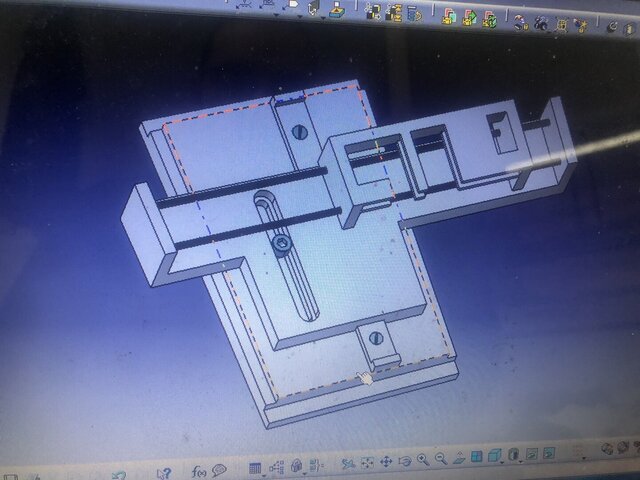Click the Zoom Out magnifier
The width and height of the screenshot is (640, 480).
(x=441, y=458)
